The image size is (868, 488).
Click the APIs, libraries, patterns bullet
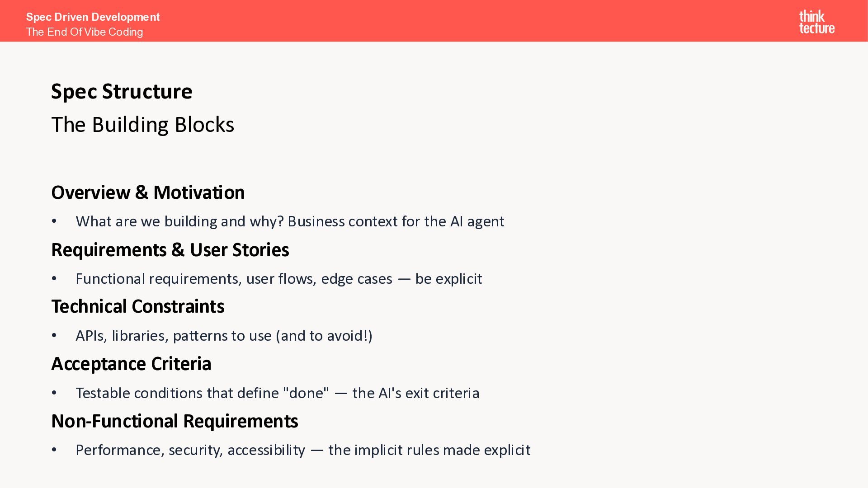224,336
